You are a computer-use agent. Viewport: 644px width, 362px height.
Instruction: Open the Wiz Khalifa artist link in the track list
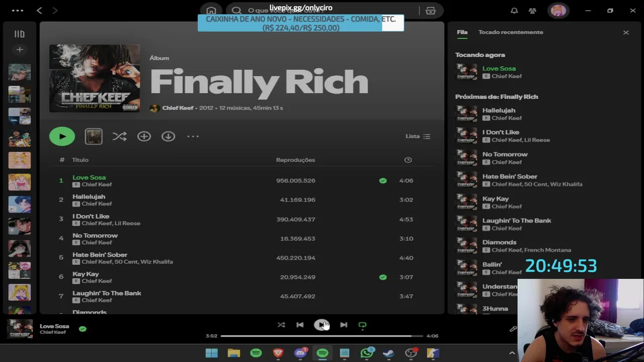156,262
